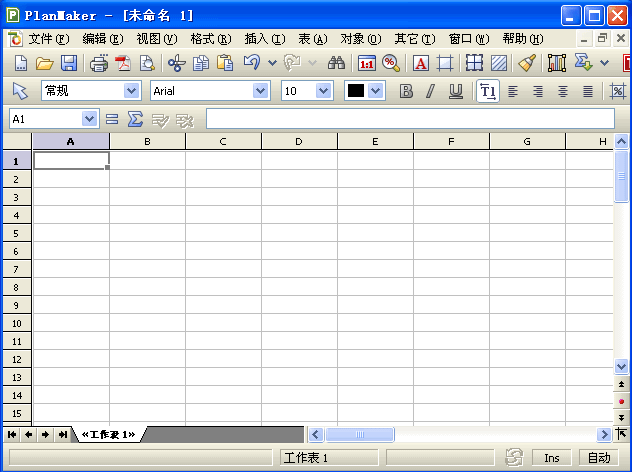Click the equals sign formula icon
Viewport: 632px width, 472px height.
click(x=112, y=119)
